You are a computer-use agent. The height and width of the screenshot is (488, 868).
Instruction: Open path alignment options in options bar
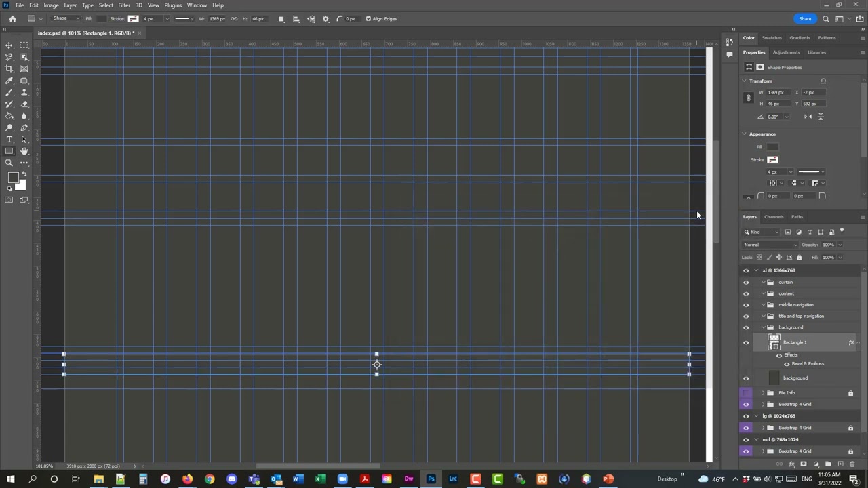pyautogui.click(x=296, y=19)
